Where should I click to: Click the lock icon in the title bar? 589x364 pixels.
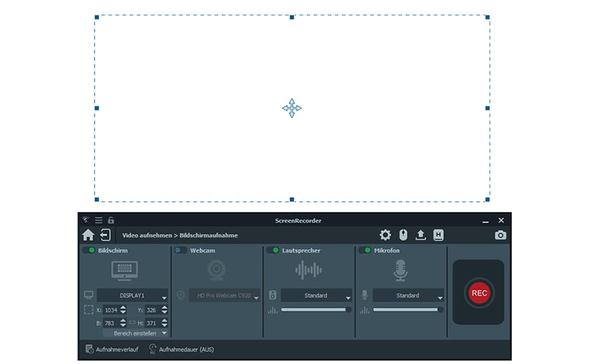coord(109,220)
